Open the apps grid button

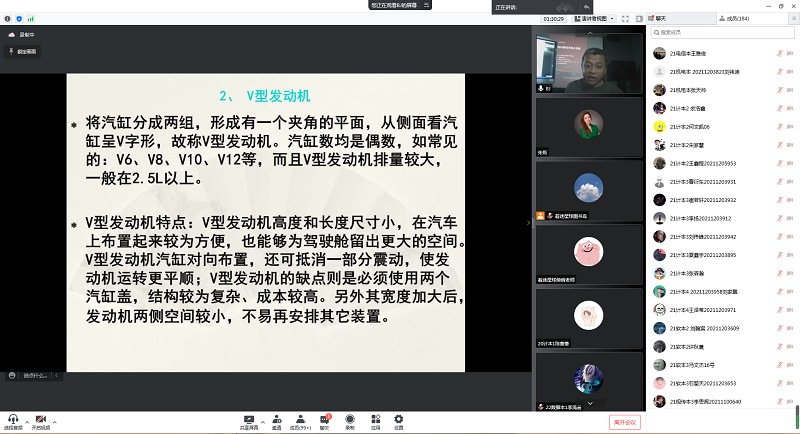click(376, 422)
